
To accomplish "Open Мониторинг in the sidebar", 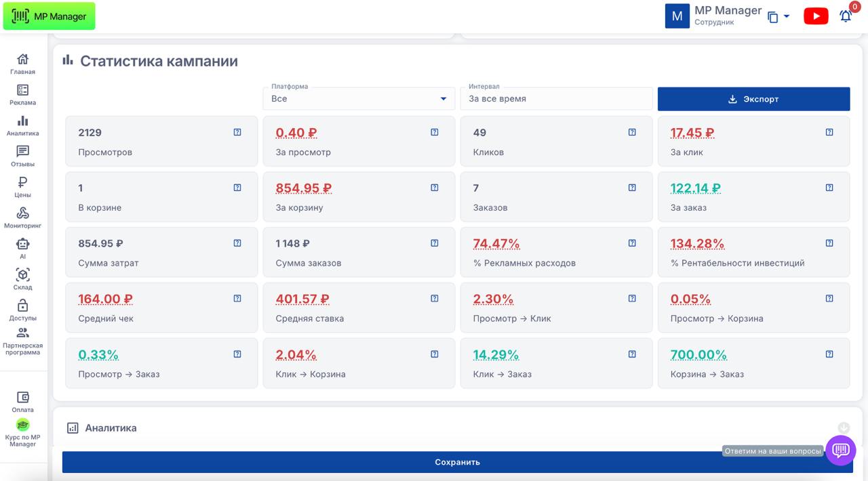I will click(22, 217).
